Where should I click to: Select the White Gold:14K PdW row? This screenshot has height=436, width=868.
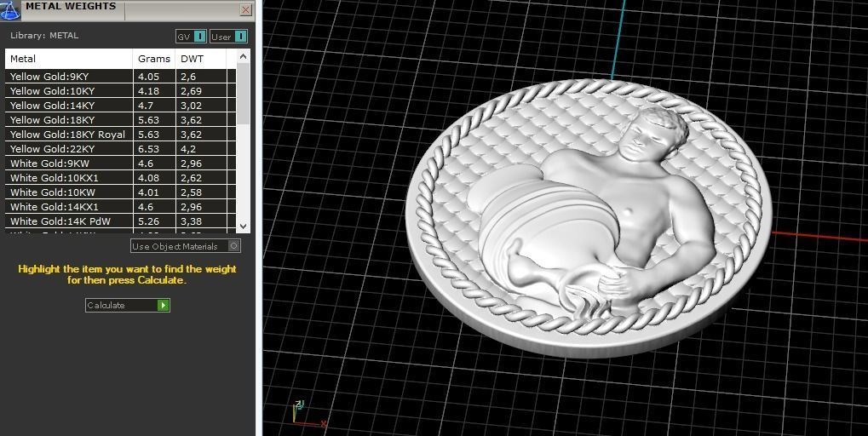point(121,221)
